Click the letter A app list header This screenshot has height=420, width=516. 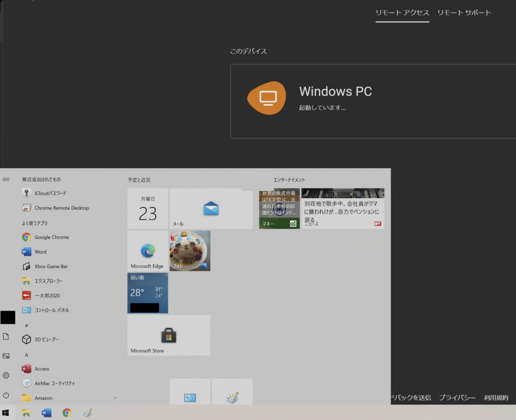(x=26, y=355)
